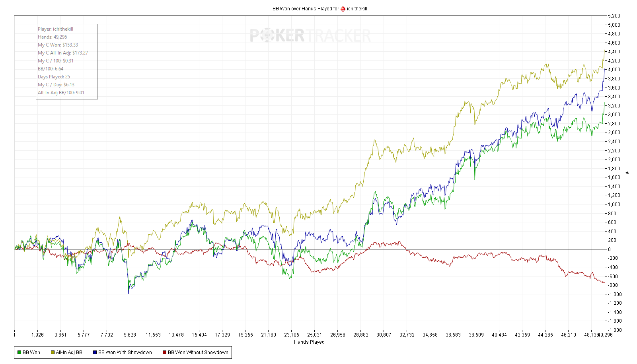This screenshot has width=637, height=364.
Task: Click the x-axis tick label '15,404'
Action: [x=199, y=335]
